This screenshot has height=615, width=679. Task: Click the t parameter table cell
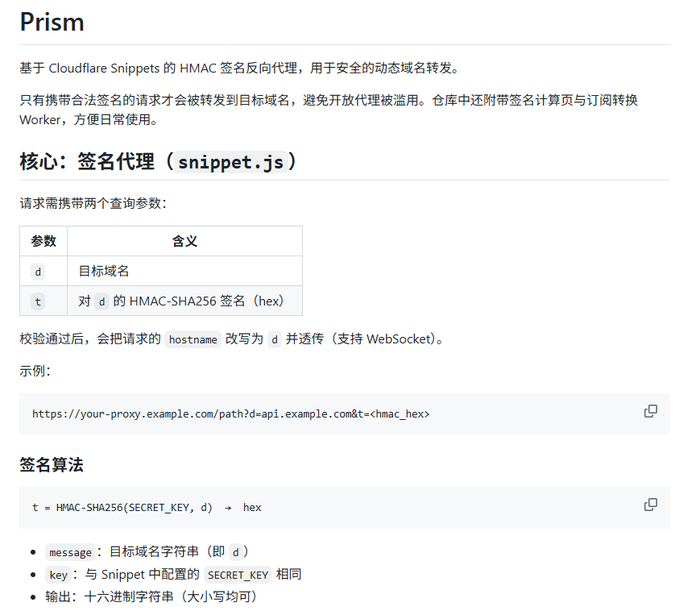43,301
